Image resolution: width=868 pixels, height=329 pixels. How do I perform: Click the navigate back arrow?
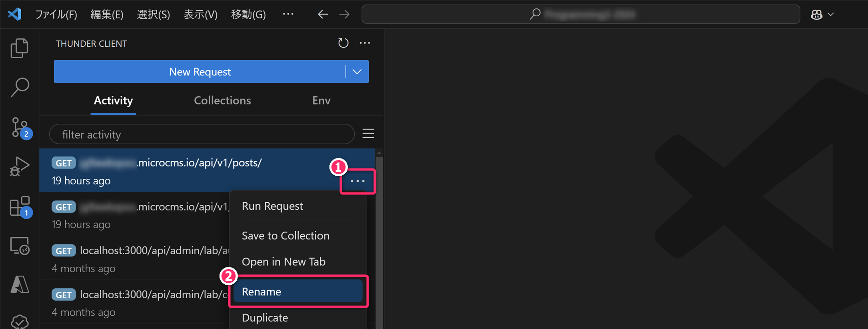click(x=323, y=15)
